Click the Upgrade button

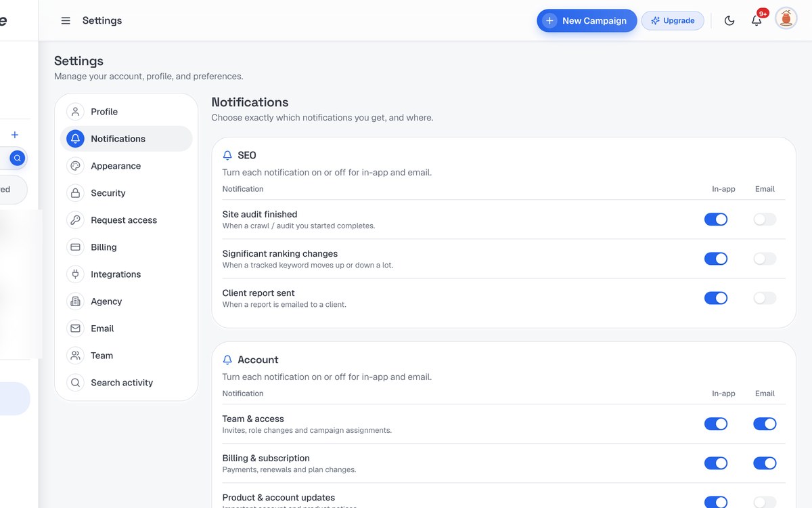(x=673, y=20)
